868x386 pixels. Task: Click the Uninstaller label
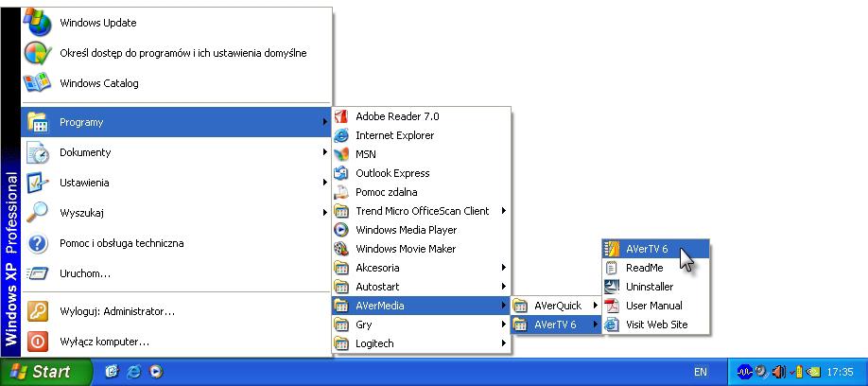(x=650, y=287)
